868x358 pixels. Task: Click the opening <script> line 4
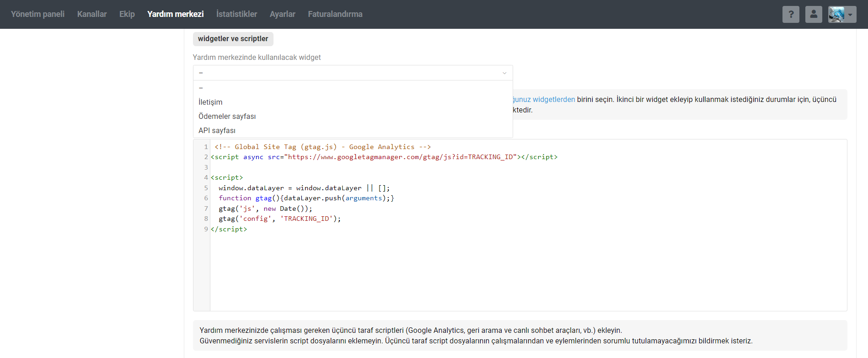click(x=227, y=177)
